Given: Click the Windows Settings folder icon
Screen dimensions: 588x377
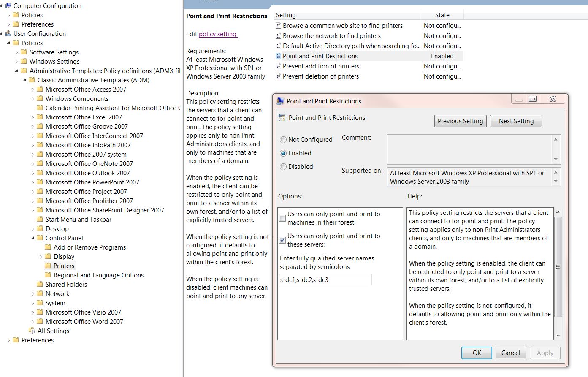Looking at the screenshot, I should (24, 62).
